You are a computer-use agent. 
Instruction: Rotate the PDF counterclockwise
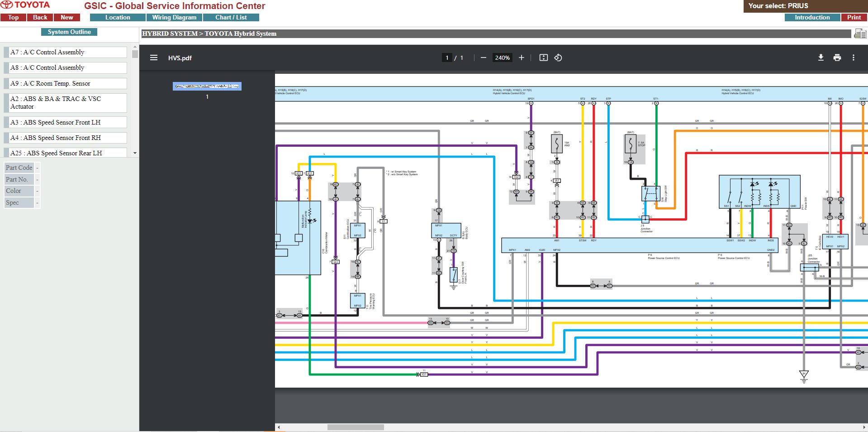click(x=558, y=58)
